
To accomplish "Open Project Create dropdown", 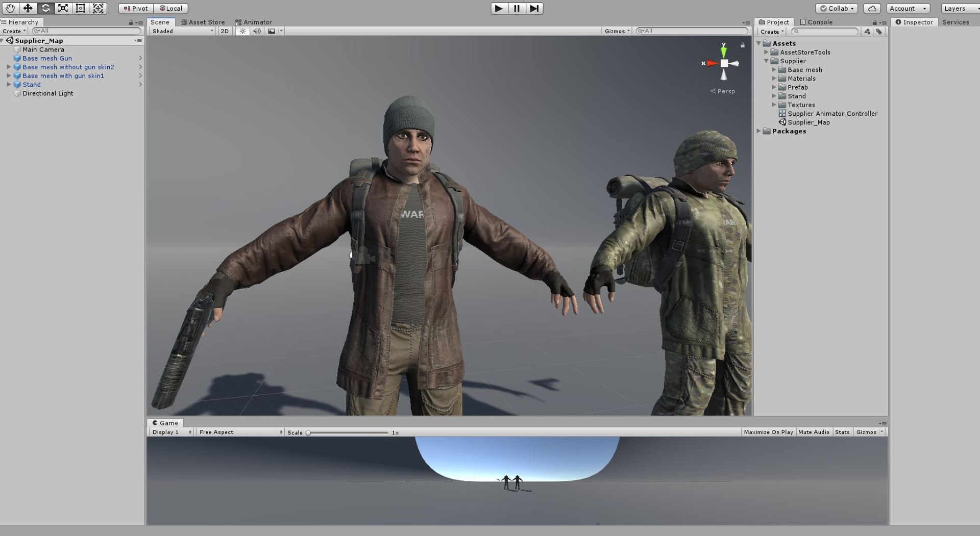I will click(x=772, y=32).
